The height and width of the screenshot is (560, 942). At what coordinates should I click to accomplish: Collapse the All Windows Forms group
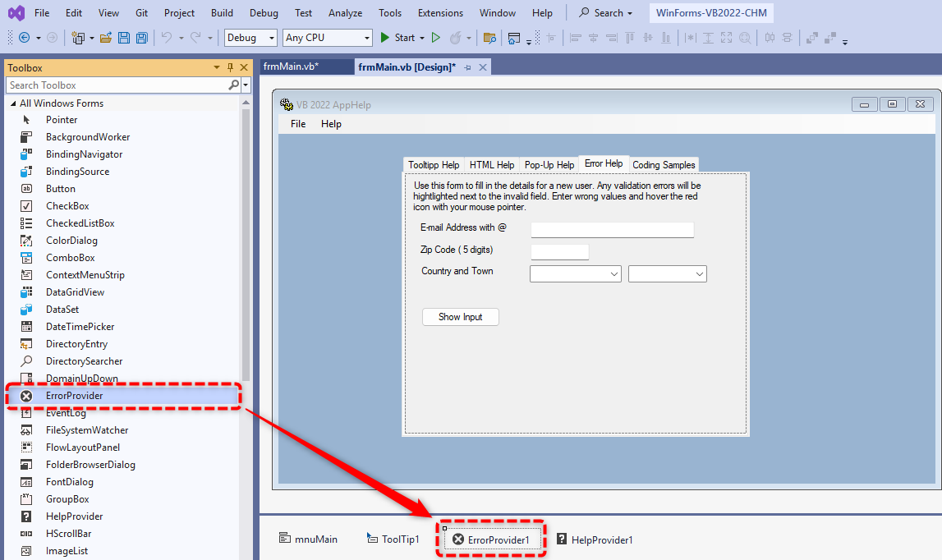point(12,103)
